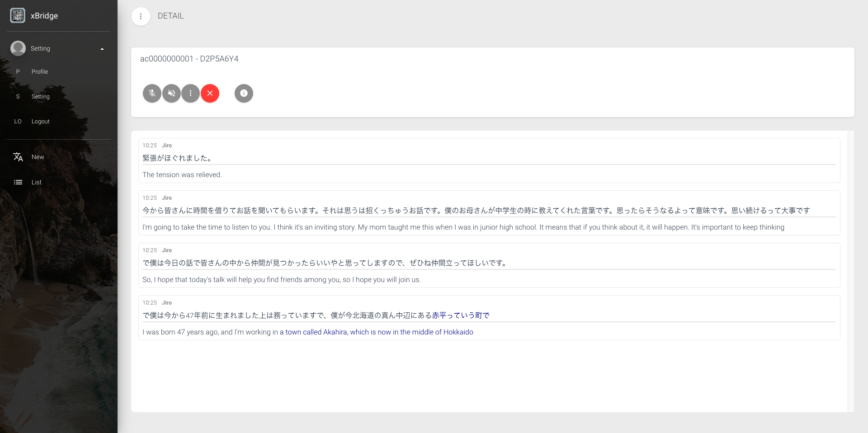Click Logout in the sidebar
The height and width of the screenshot is (433, 868).
point(41,122)
